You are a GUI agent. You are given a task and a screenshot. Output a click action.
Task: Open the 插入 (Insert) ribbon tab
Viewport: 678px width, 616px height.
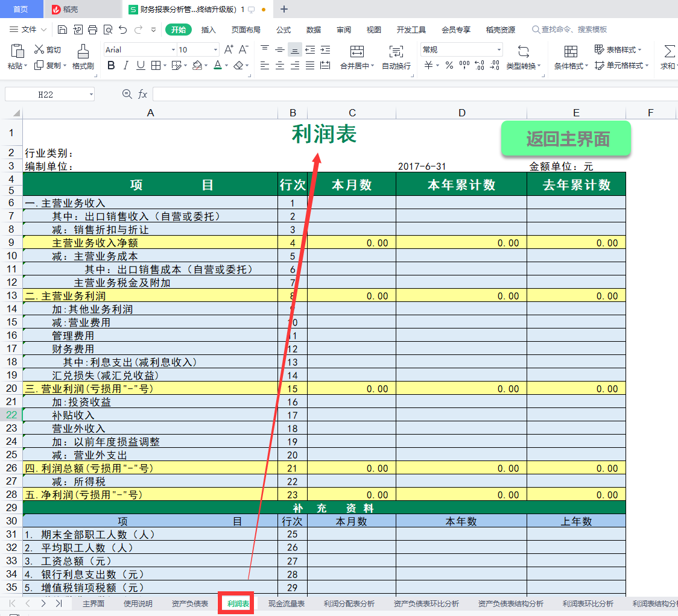[208, 30]
